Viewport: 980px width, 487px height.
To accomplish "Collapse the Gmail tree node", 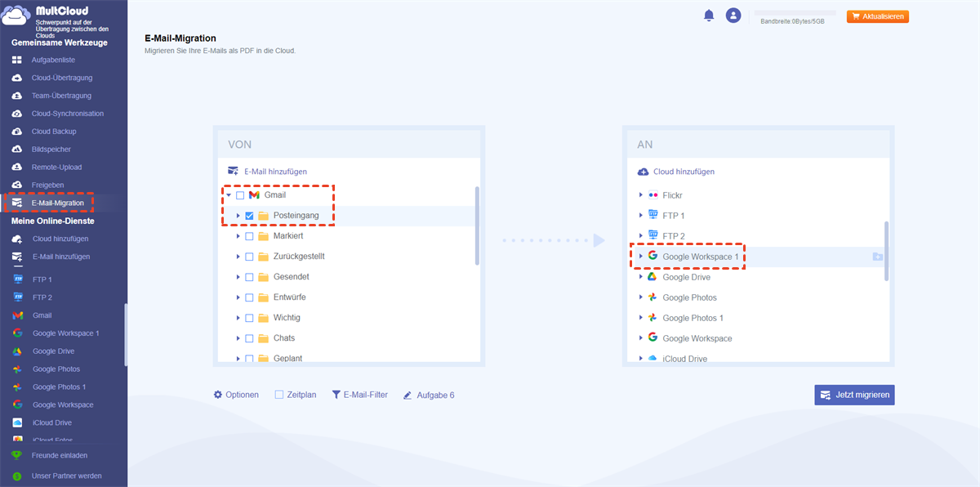I will pyautogui.click(x=229, y=195).
